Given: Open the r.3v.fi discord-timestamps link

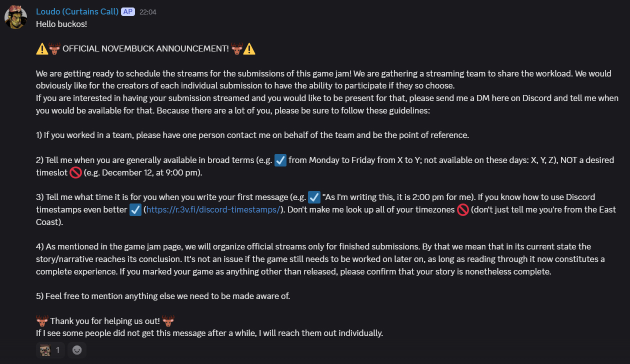Looking at the screenshot, I should (x=213, y=209).
